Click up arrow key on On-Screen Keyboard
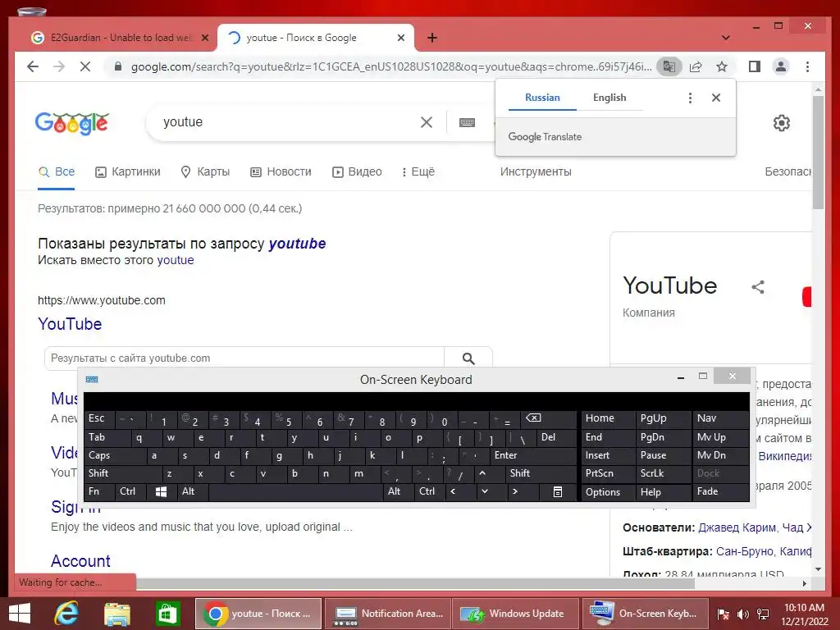Screen dimensions: 840x630 pyautogui.click(x=490, y=473)
